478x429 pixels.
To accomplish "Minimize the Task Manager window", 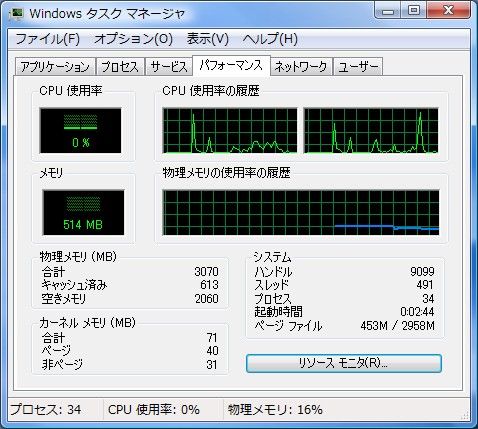I will point(388,10).
